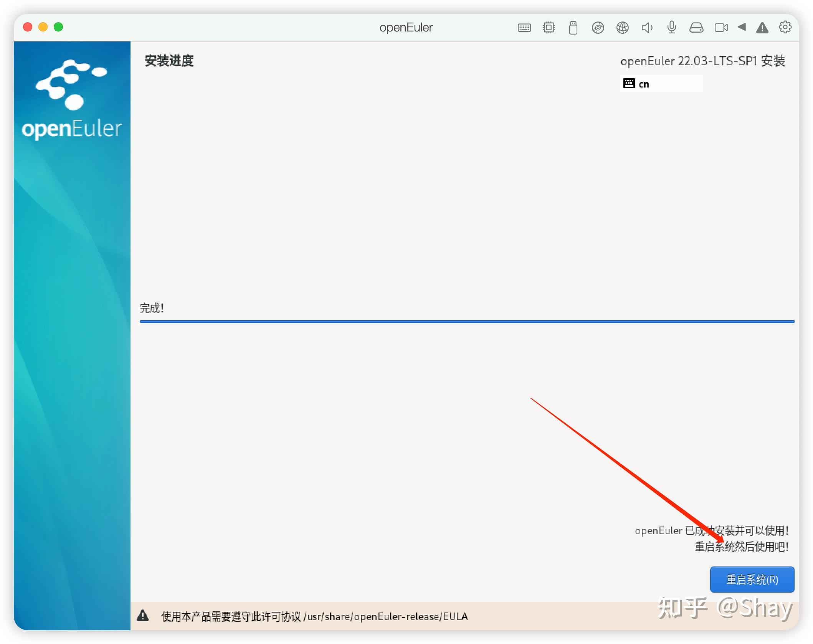Screen dimensions: 813x644
Task: Click the 完成! status text
Action: tap(152, 308)
